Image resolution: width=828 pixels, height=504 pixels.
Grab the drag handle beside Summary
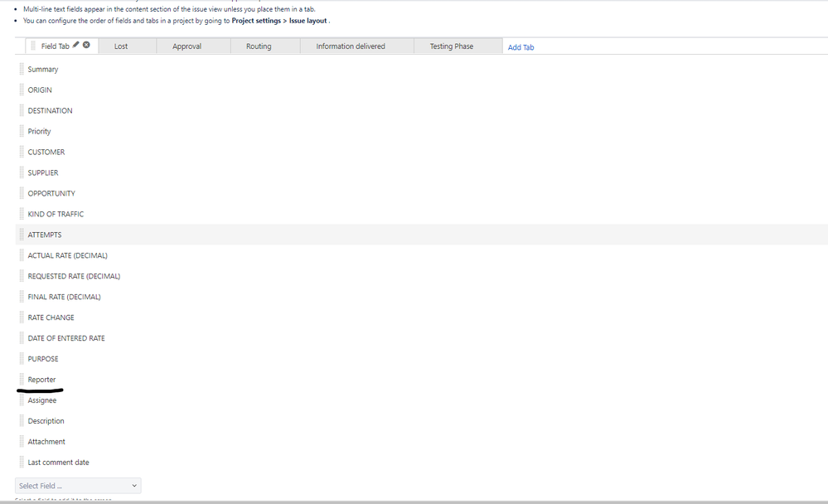tap(22, 69)
